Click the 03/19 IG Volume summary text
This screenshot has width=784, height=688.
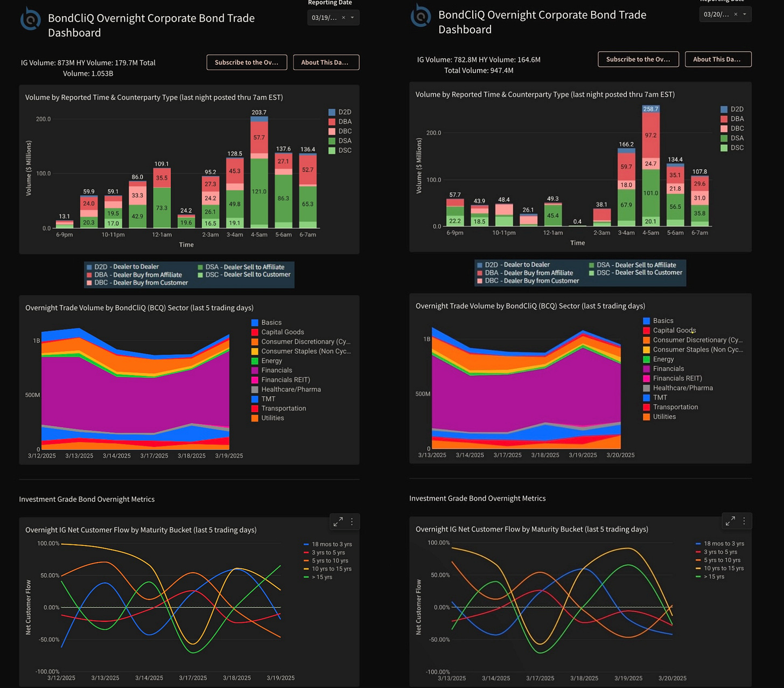[x=88, y=68]
